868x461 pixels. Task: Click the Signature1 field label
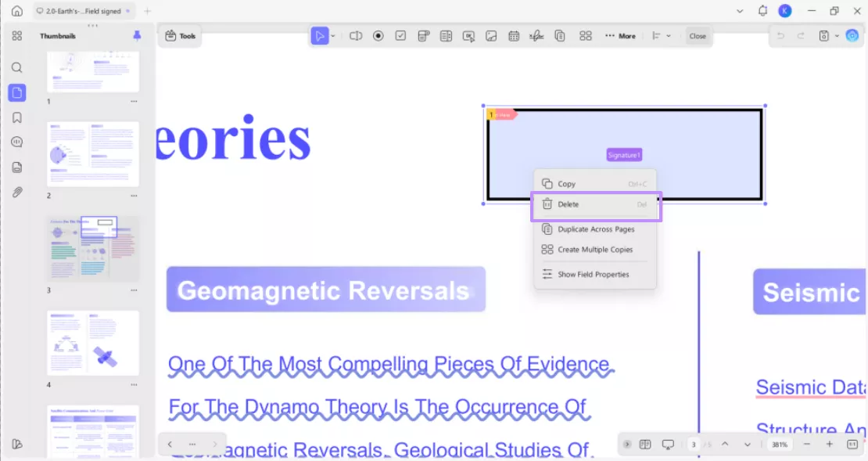tap(624, 155)
